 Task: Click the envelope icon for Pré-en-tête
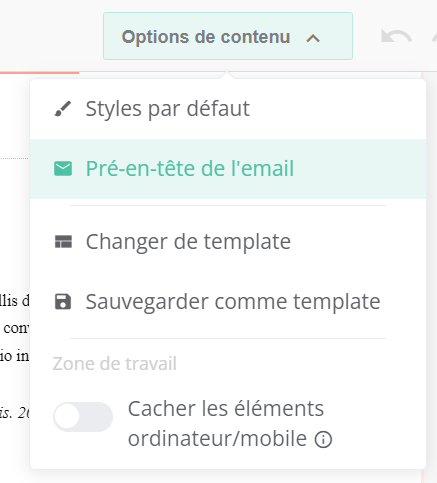tap(63, 169)
